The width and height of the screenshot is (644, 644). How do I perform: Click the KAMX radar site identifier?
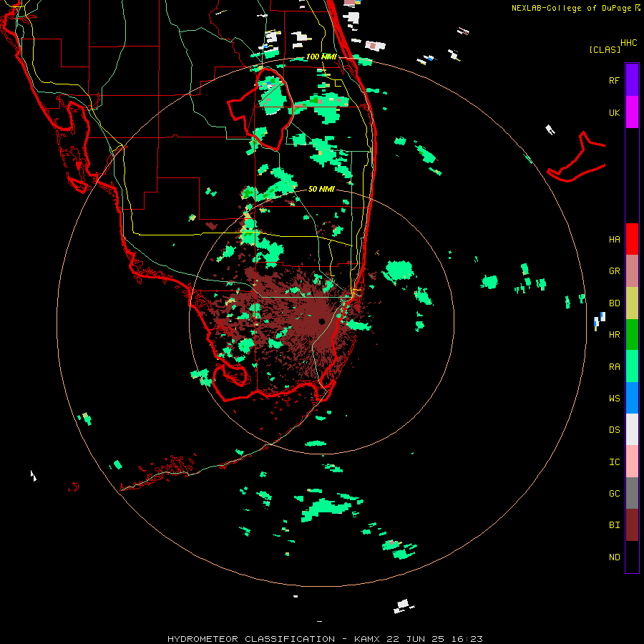pyautogui.click(x=367, y=639)
